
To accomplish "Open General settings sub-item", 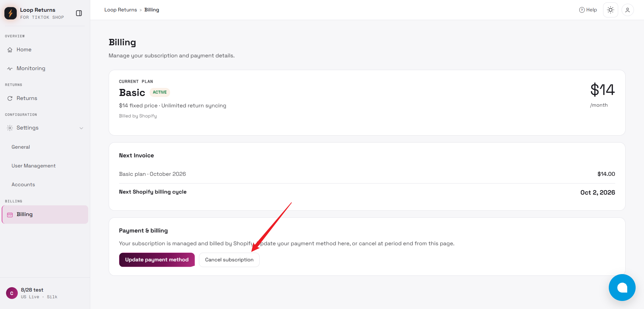I will (x=21, y=147).
